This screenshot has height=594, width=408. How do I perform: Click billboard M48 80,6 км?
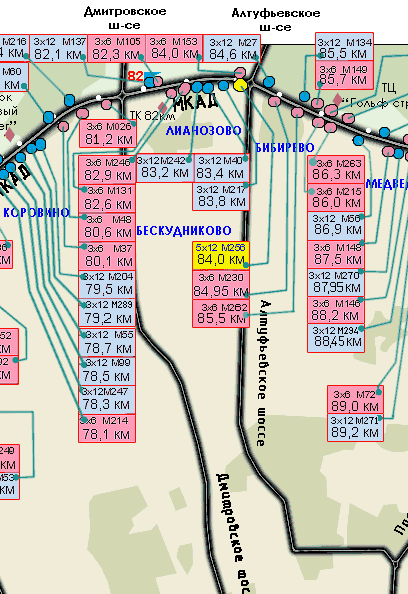click(107, 227)
